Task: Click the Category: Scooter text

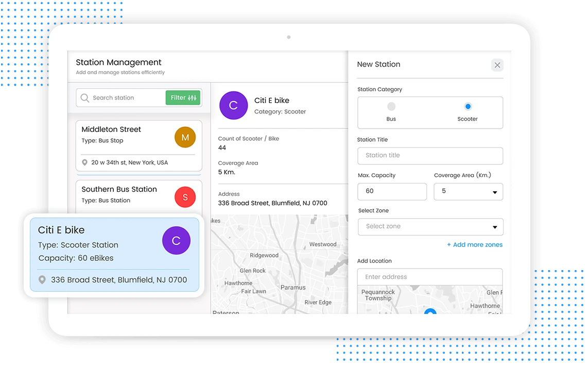Action: click(x=280, y=111)
